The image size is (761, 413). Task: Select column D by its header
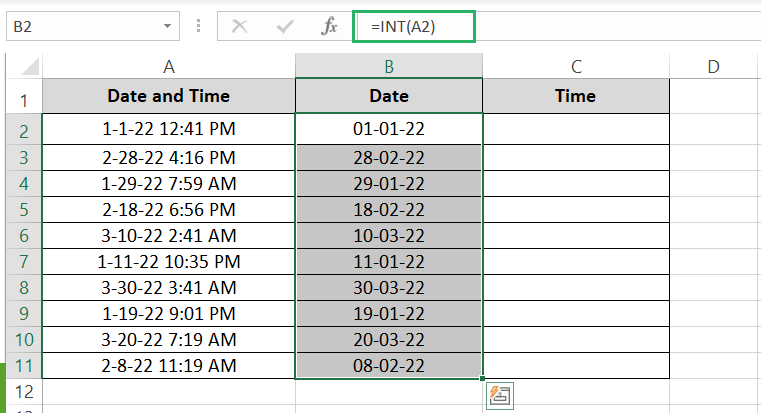click(712, 66)
